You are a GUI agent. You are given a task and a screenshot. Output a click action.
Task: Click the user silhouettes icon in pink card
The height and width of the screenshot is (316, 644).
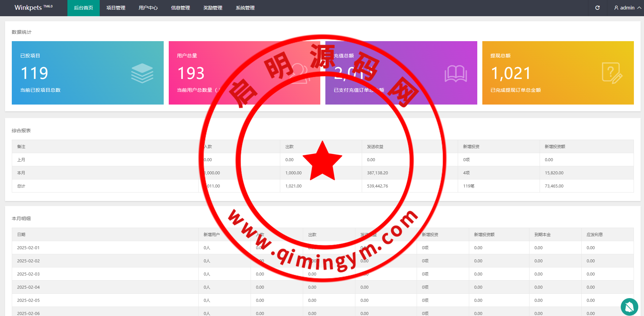pos(299,73)
